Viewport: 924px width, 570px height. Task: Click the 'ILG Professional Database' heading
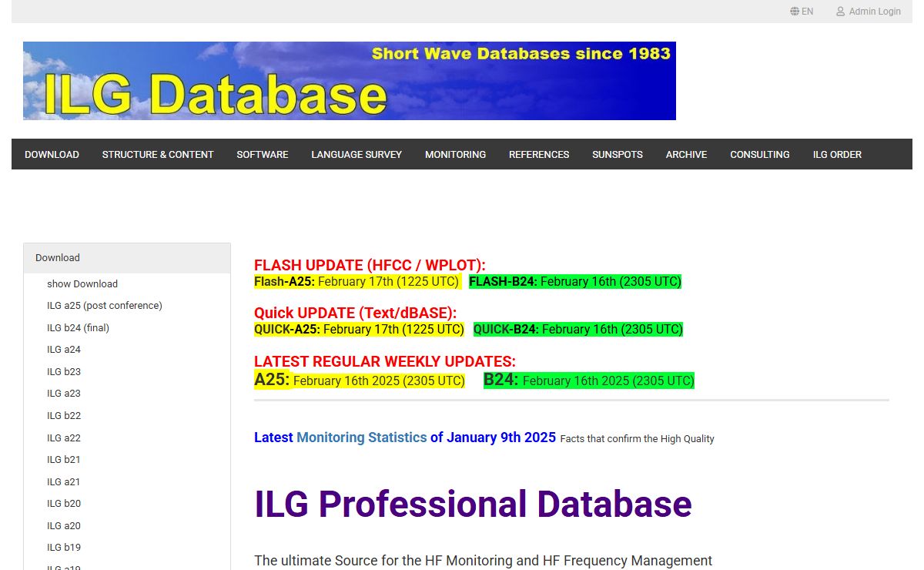tap(473, 505)
